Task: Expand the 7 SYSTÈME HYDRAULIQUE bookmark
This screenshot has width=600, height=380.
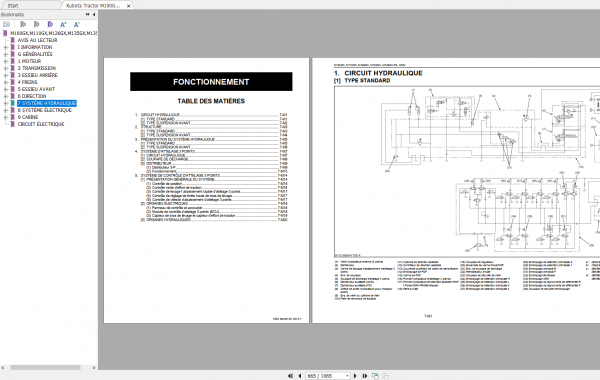Action: point(6,103)
